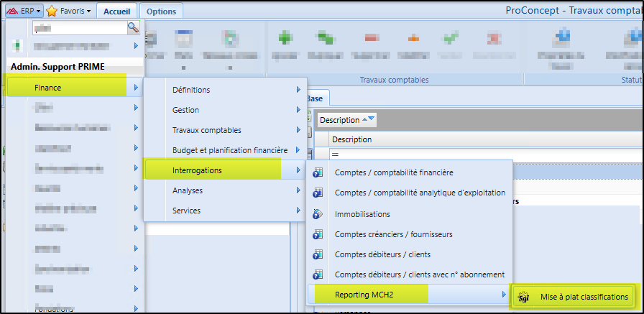
Task: Open the Définitions submenu
Action: (x=224, y=90)
